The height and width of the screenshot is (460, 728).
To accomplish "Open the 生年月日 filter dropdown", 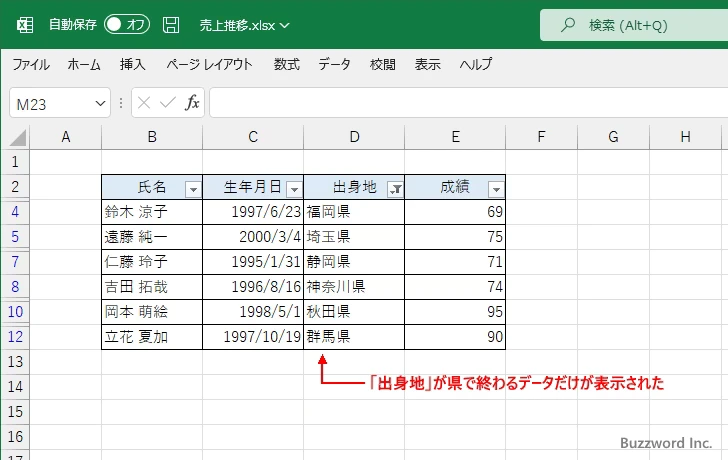I will pyautogui.click(x=294, y=189).
